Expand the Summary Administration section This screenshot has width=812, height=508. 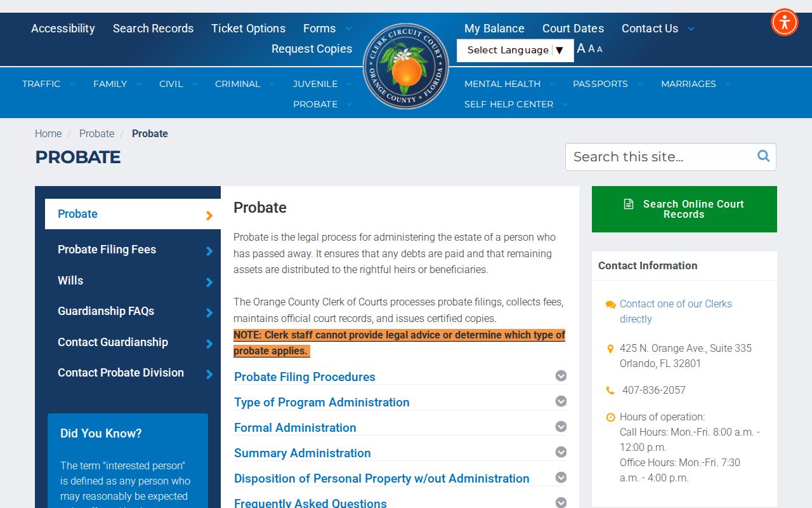pos(400,453)
